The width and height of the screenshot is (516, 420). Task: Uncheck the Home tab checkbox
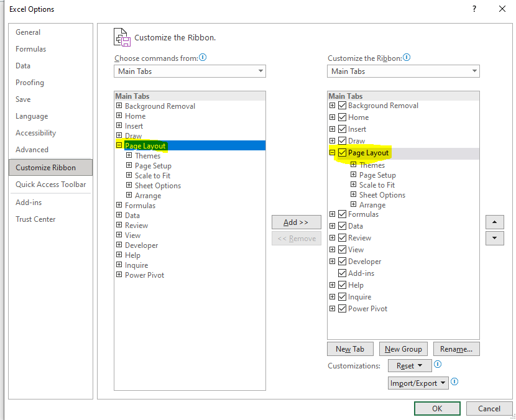(343, 117)
